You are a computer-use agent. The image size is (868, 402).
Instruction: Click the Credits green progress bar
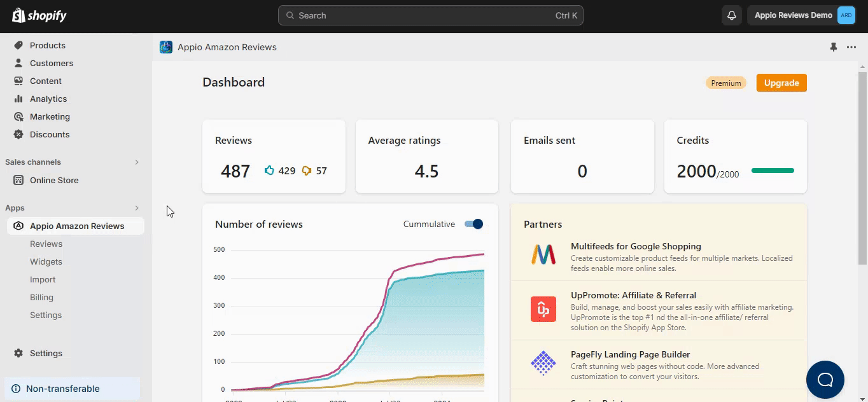[773, 170]
